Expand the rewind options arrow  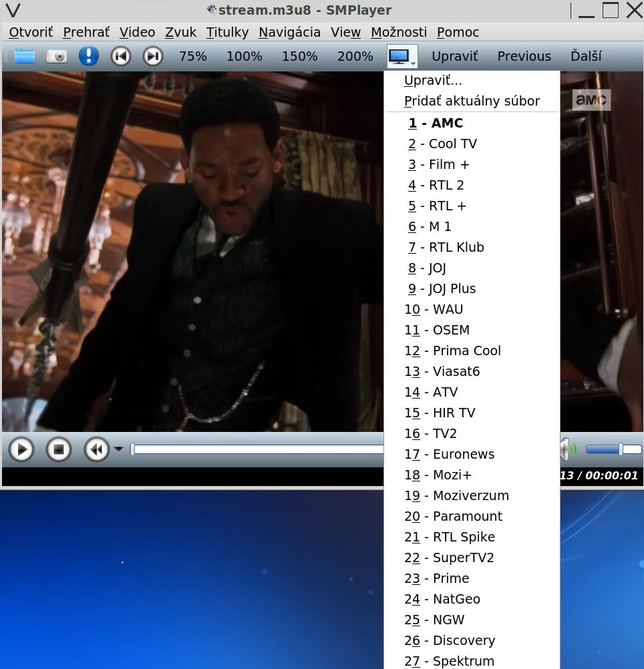(x=118, y=450)
